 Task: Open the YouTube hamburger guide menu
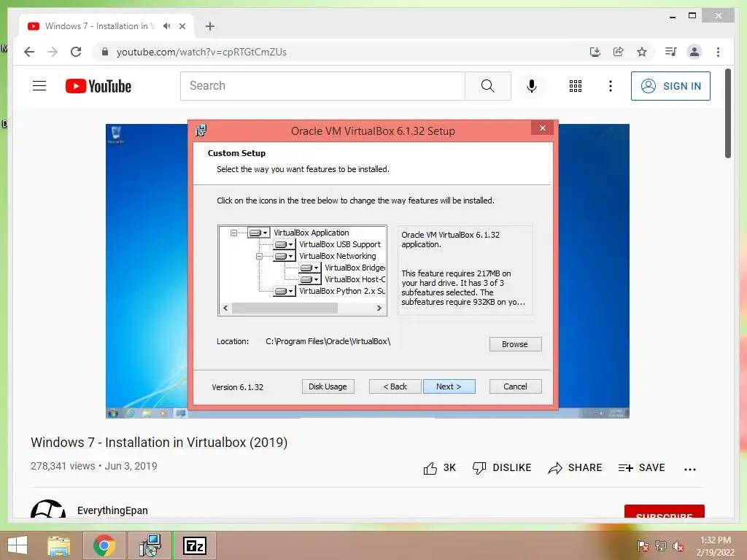39,86
